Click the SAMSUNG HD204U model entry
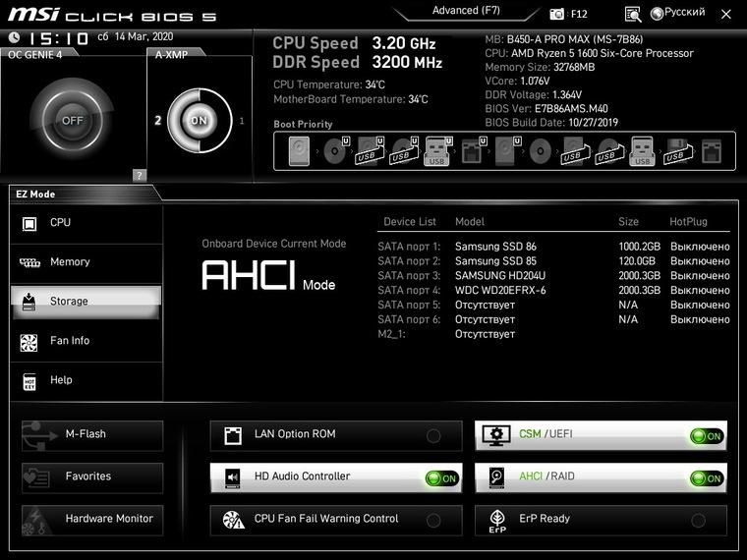Image resolution: width=747 pixels, height=560 pixels. point(500,276)
